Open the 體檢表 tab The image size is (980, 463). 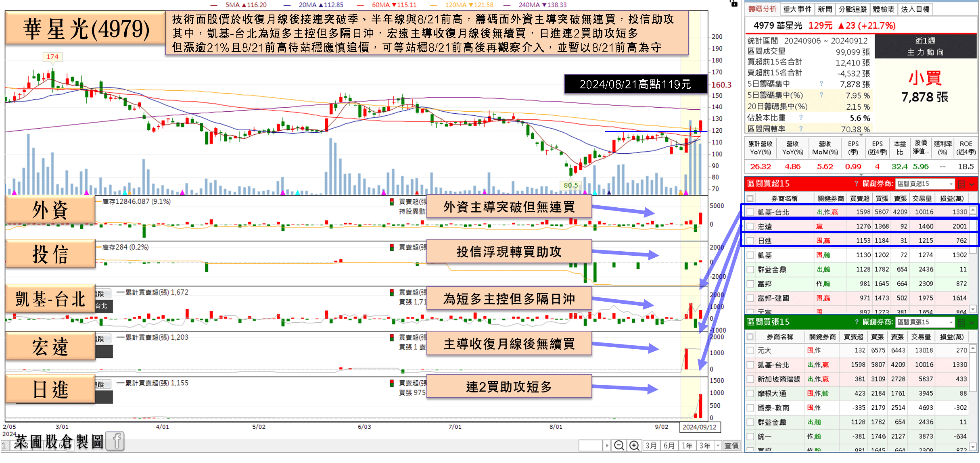point(884,9)
